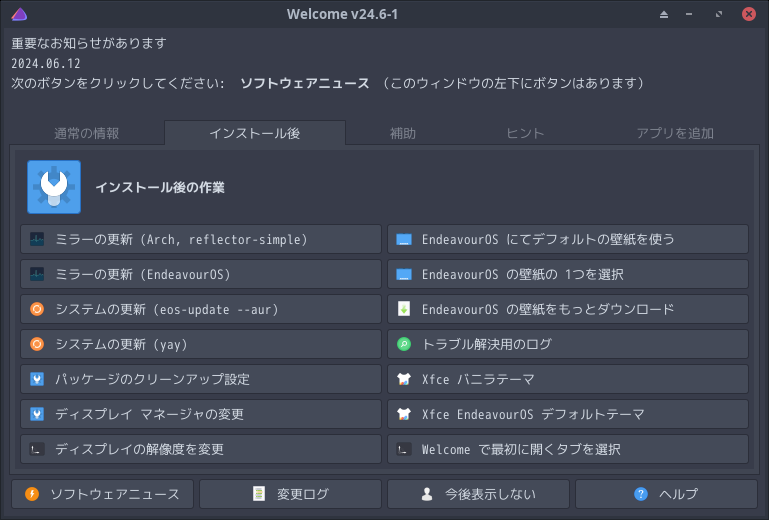
Task: Apply Xfce バニラテーマ
Action: pyautogui.click(x=568, y=379)
